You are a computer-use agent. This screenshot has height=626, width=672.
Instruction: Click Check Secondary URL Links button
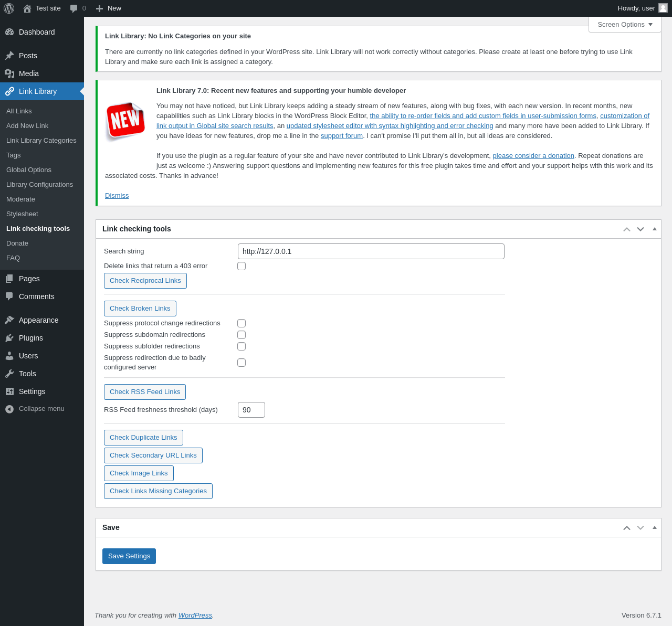click(153, 455)
